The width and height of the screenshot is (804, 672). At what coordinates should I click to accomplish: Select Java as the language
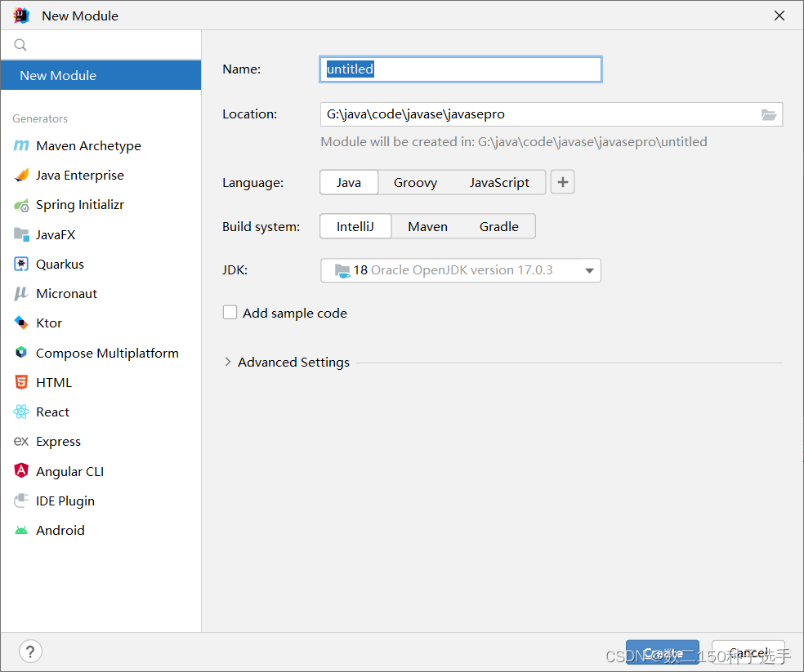tap(349, 182)
